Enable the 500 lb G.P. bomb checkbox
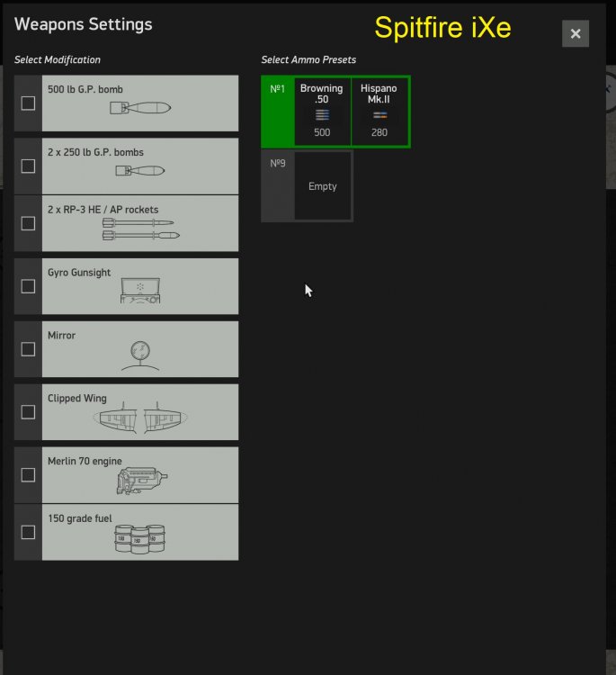Screen dimensions: 616x675 (28, 103)
